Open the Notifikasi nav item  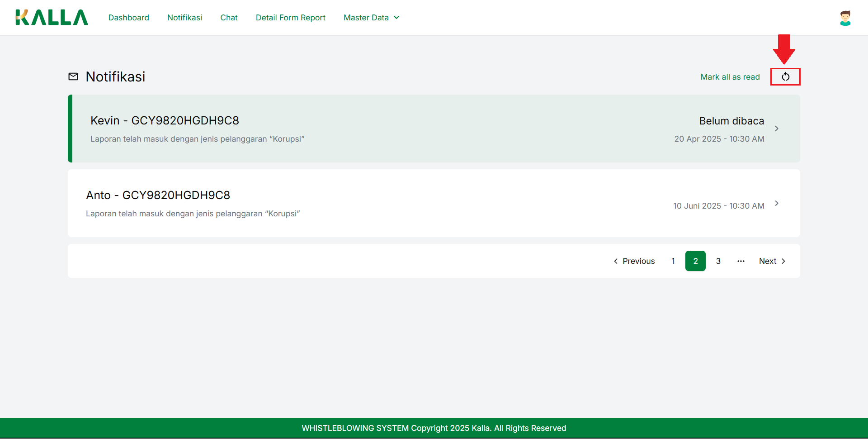tap(184, 18)
